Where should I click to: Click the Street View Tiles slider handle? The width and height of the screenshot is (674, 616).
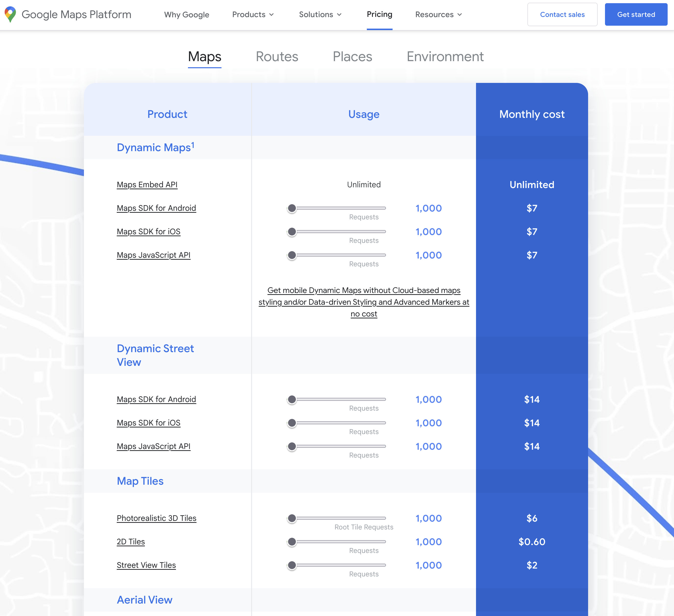[x=292, y=565]
